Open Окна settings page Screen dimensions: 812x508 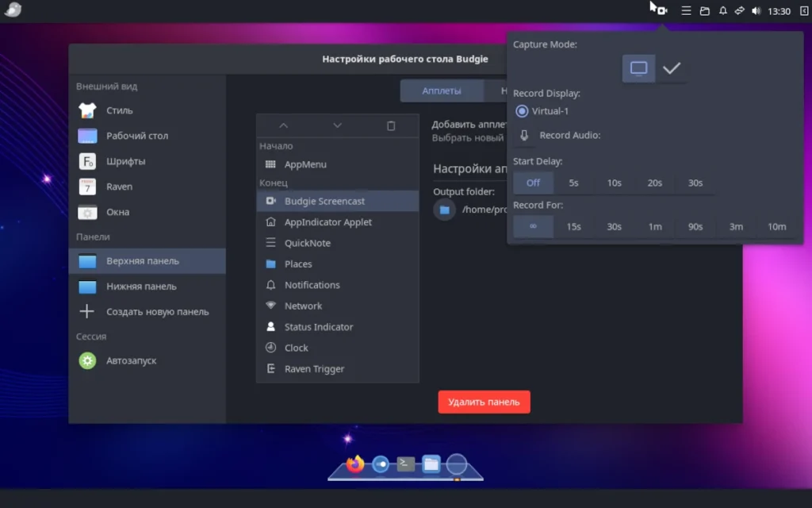pos(147,212)
